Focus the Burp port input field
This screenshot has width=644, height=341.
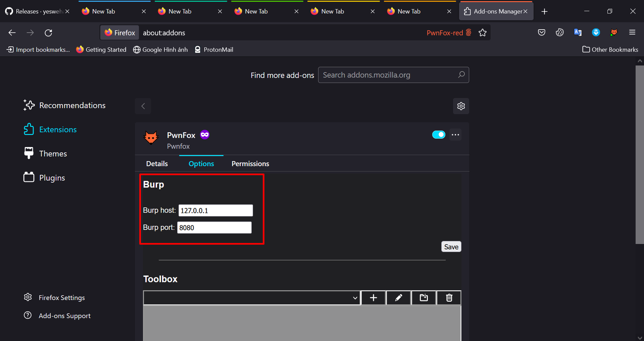214,227
